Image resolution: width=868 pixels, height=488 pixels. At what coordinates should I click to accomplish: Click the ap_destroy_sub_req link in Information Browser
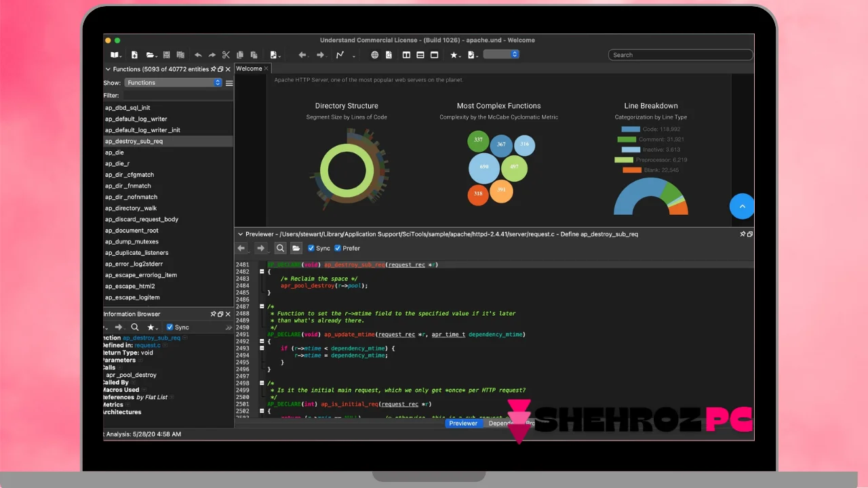(x=151, y=338)
